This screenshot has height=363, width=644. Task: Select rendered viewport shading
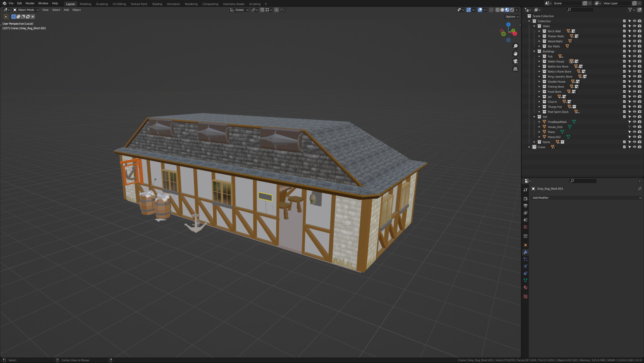[x=512, y=10]
